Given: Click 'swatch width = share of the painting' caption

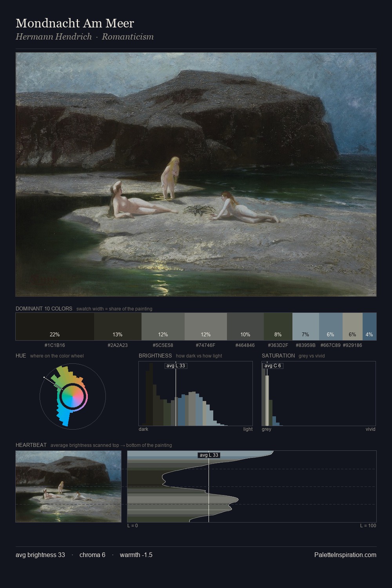Looking at the screenshot, I should tap(114, 309).
